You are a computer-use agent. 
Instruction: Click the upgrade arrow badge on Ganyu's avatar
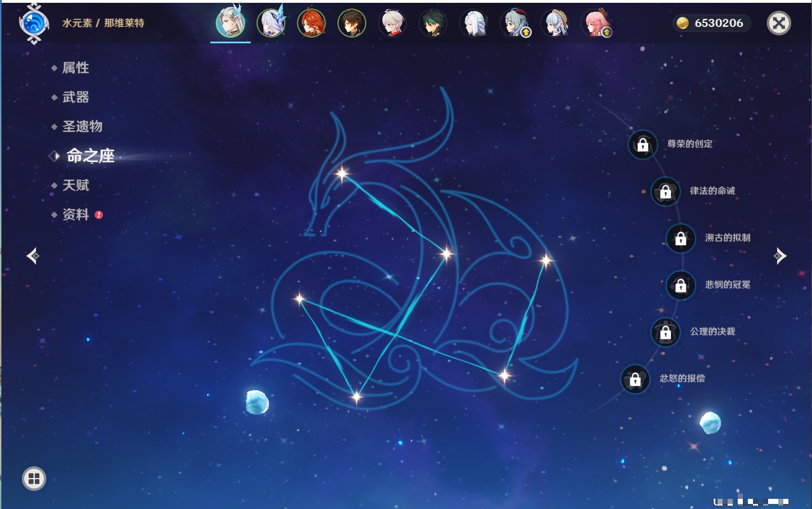coord(526,33)
